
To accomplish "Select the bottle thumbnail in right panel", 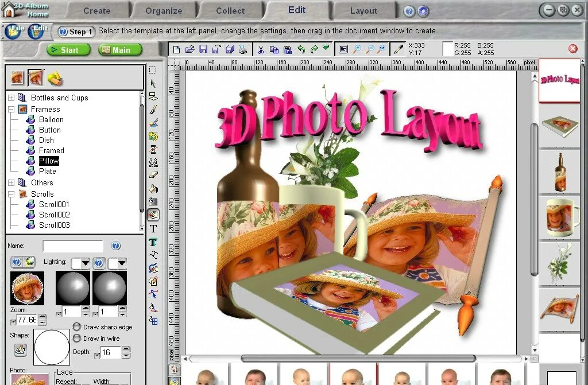I will [560, 173].
